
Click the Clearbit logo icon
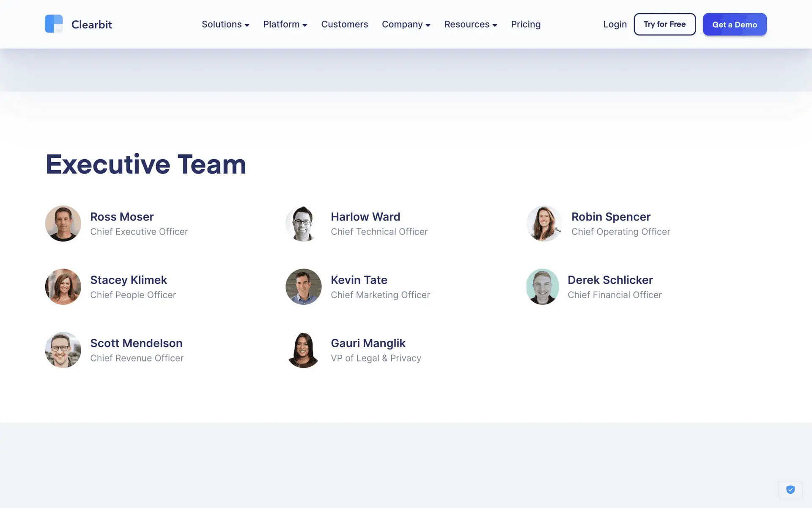(54, 24)
